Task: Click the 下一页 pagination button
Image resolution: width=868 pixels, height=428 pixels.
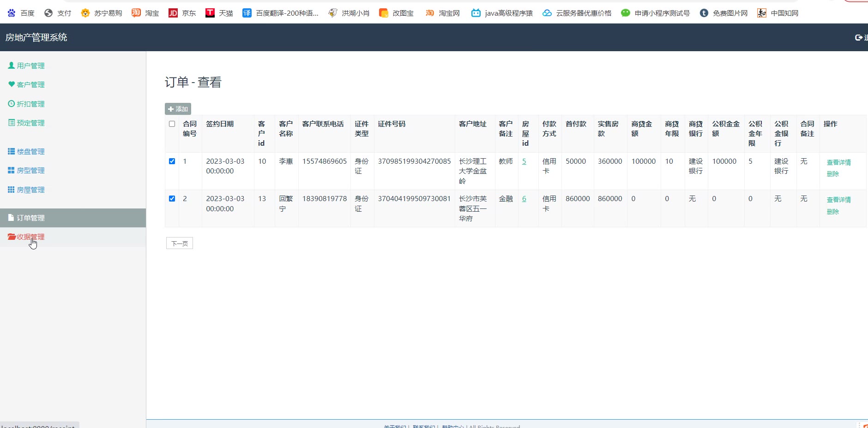Action: click(x=180, y=244)
